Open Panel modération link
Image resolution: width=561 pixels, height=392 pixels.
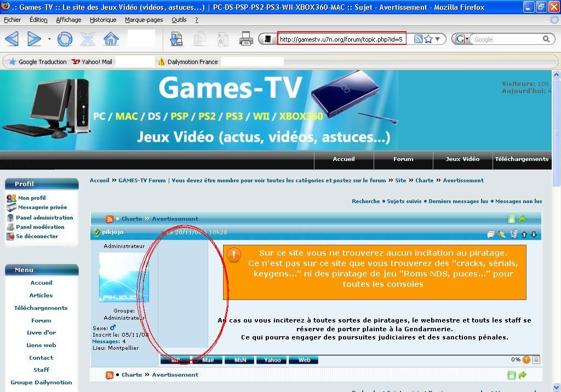(40, 227)
